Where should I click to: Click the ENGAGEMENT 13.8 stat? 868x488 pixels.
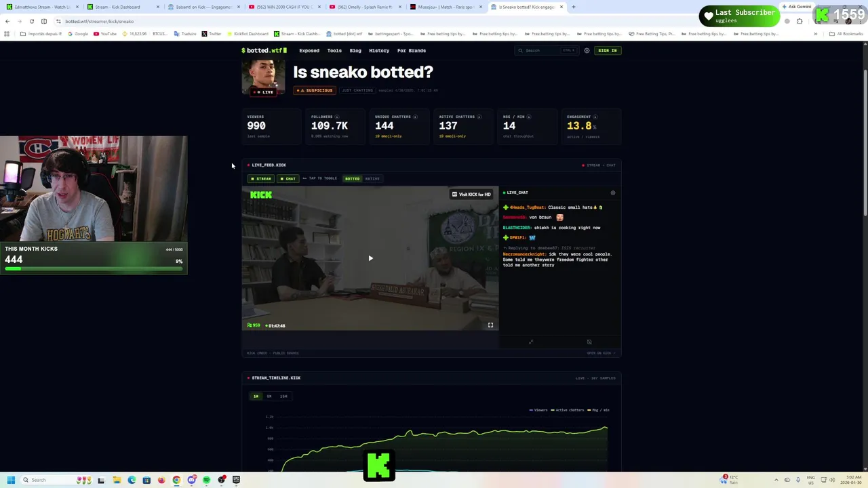(591, 127)
